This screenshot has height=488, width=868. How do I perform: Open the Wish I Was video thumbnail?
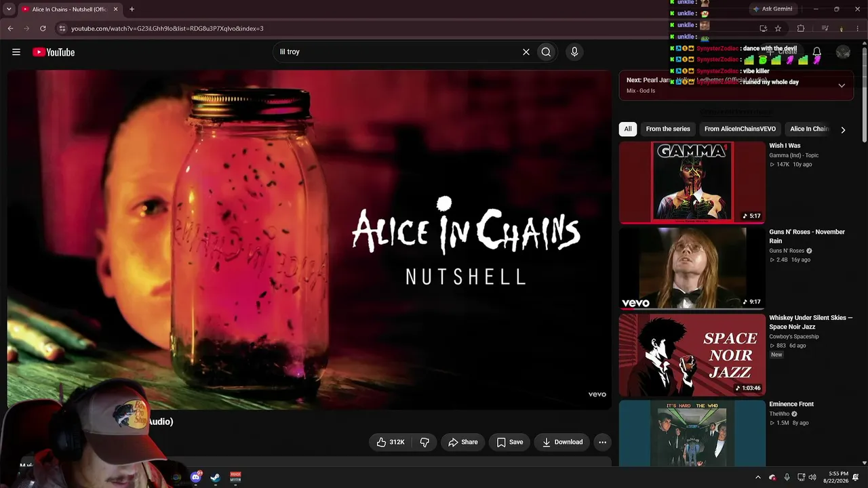point(692,182)
